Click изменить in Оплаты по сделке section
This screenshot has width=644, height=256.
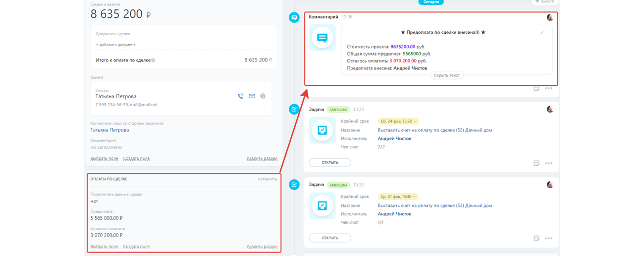click(267, 179)
